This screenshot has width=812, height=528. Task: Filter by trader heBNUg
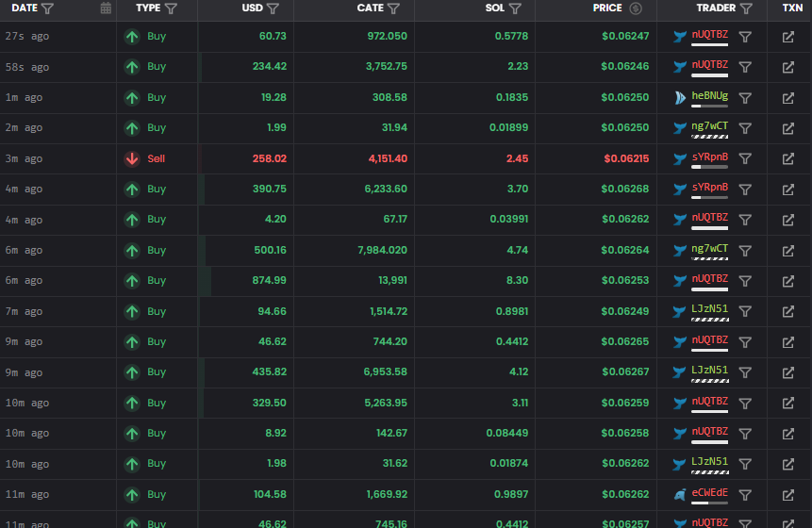click(745, 98)
